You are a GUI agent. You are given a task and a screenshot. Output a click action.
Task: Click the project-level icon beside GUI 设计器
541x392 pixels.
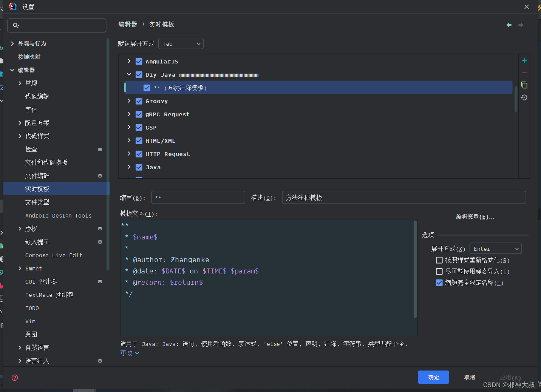click(100, 282)
